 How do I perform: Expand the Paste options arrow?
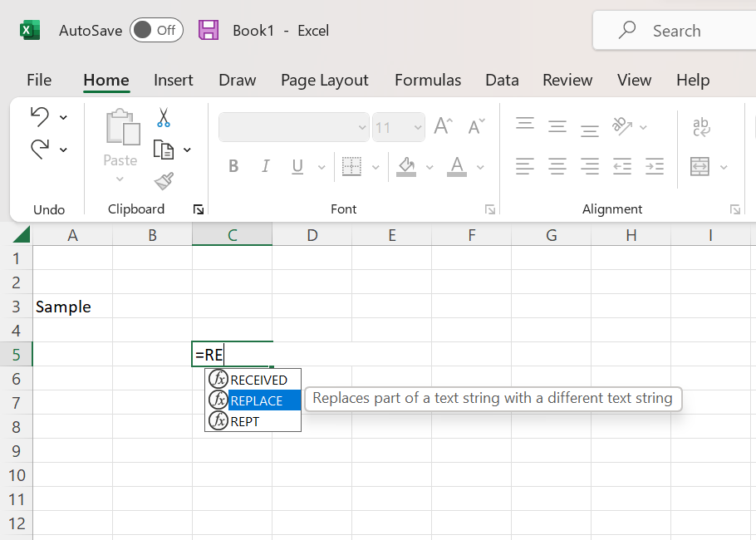[120, 179]
